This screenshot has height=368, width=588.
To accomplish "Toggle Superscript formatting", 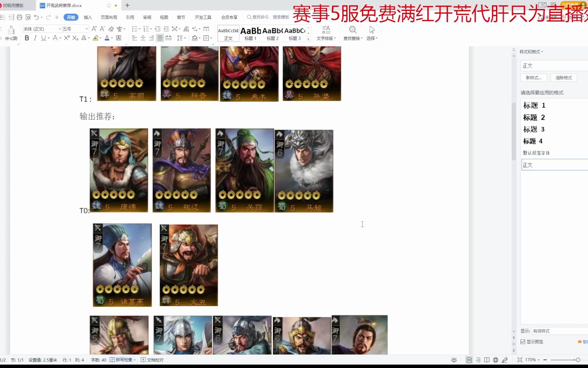I will (x=67, y=38).
